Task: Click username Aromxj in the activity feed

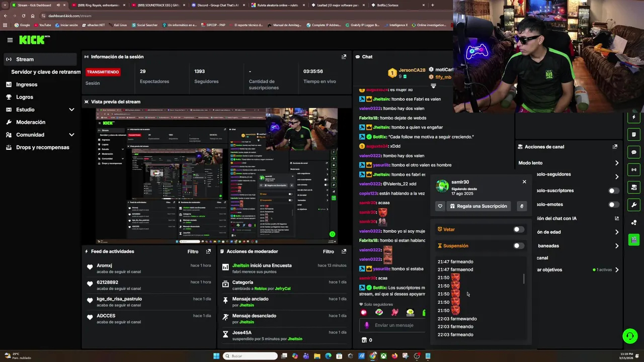Action: pos(104,265)
